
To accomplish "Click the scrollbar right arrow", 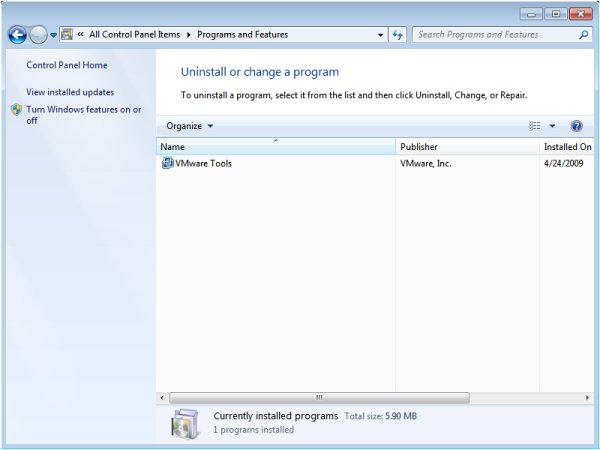I will (x=588, y=398).
